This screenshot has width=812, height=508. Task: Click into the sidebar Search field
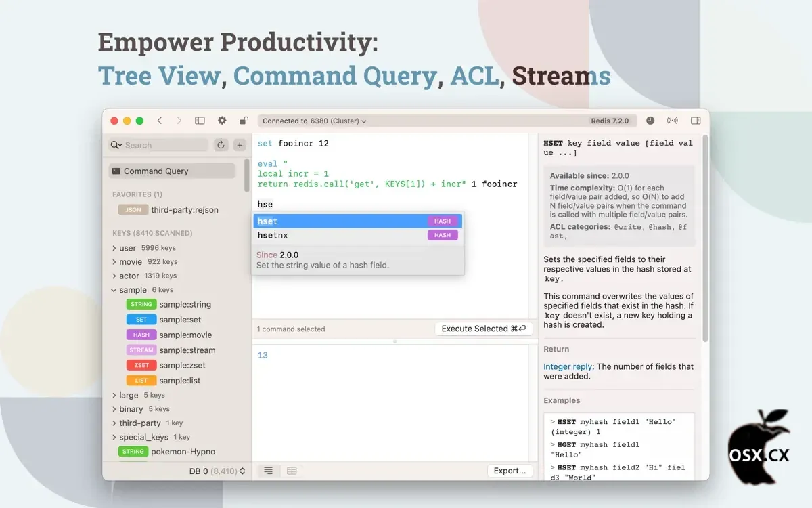pos(158,145)
